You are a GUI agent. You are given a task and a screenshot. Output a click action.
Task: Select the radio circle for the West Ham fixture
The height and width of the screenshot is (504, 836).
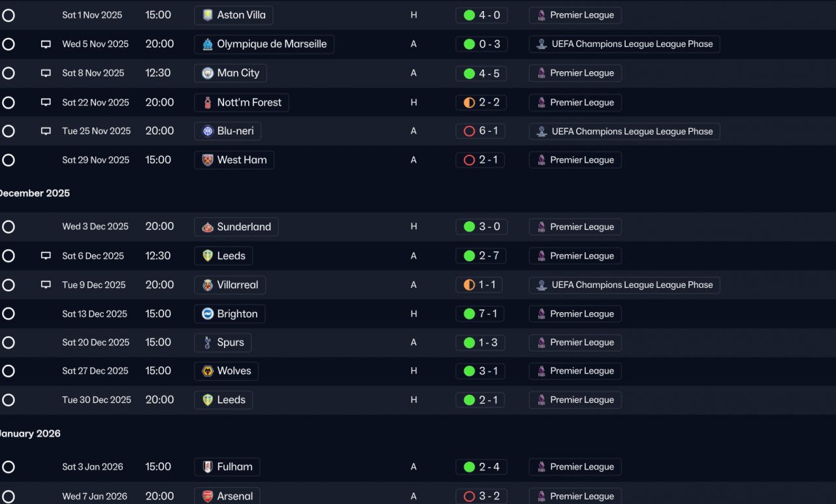[8, 160]
